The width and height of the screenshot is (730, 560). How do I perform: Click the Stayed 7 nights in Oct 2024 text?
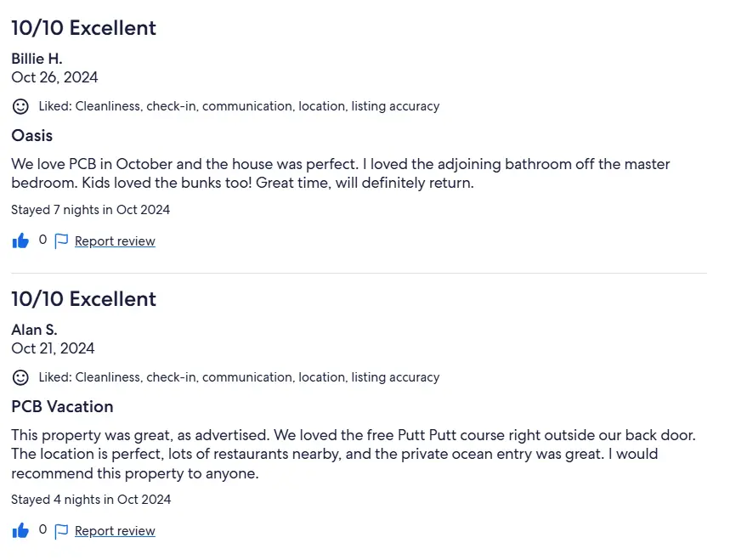click(91, 210)
